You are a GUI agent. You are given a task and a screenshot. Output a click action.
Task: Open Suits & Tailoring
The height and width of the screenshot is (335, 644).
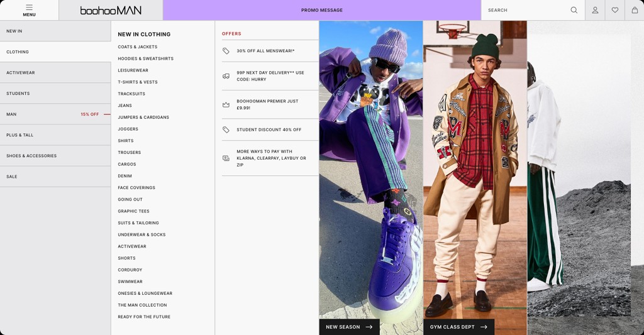[138, 223]
